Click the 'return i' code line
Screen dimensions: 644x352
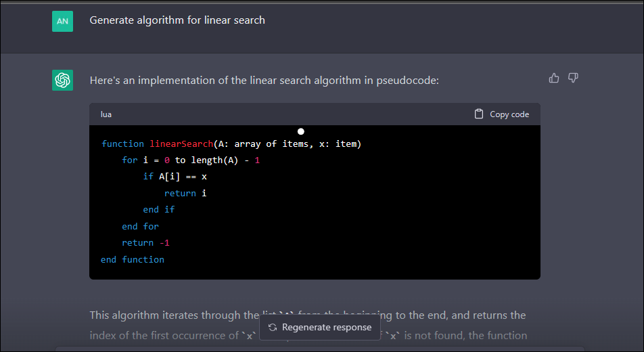point(185,193)
